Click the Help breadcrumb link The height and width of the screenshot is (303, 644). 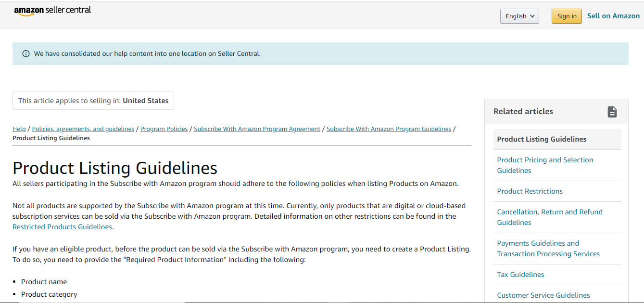click(19, 129)
